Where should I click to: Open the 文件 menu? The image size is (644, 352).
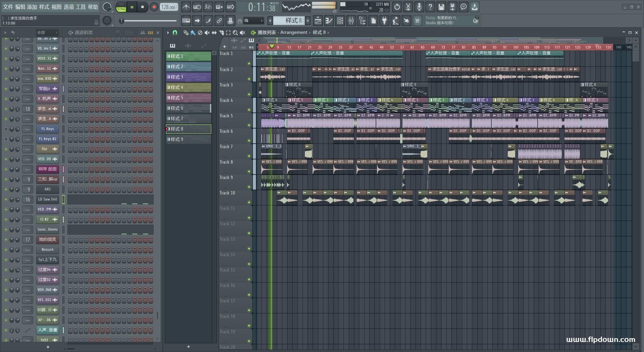click(8, 7)
